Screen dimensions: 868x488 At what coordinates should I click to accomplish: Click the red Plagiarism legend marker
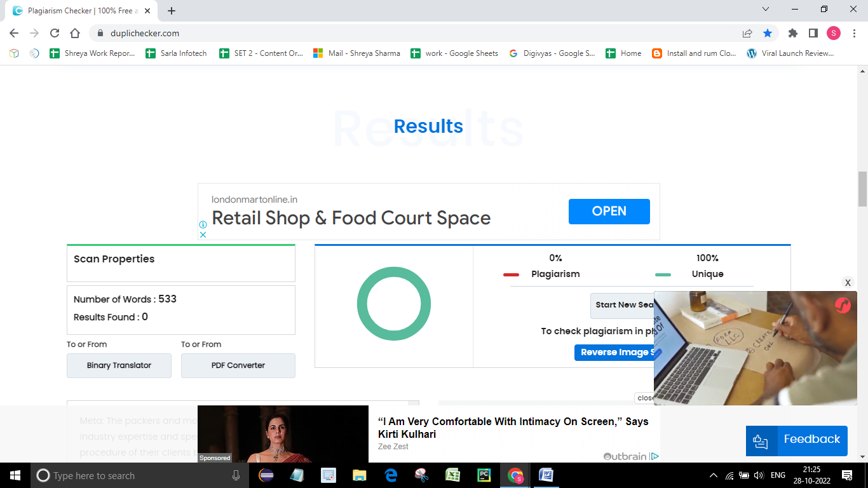click(512, 274)
